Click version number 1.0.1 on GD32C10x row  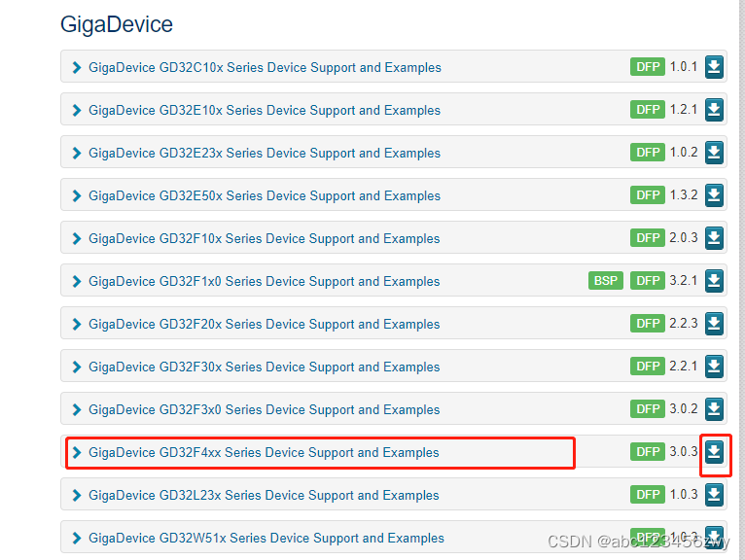click(684, 66)
